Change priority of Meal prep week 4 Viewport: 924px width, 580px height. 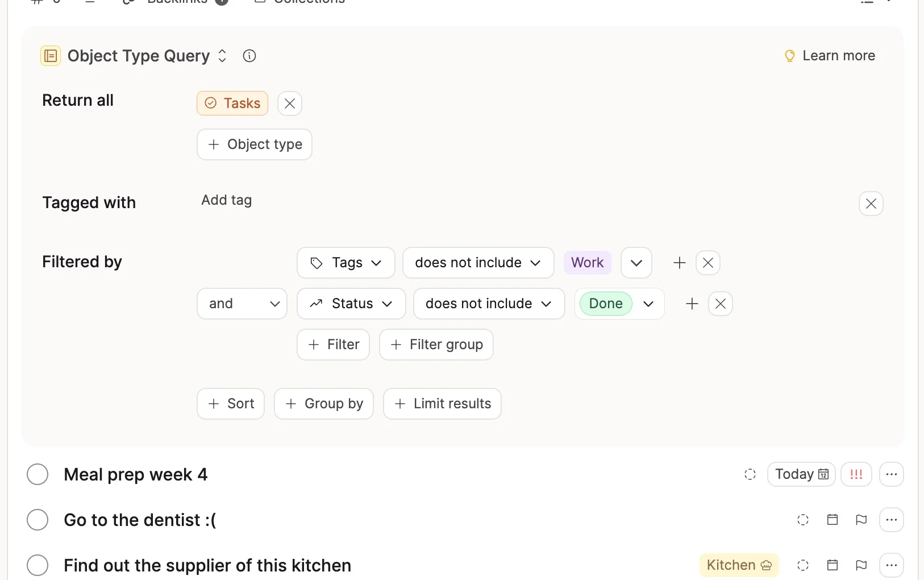[856, 474]
